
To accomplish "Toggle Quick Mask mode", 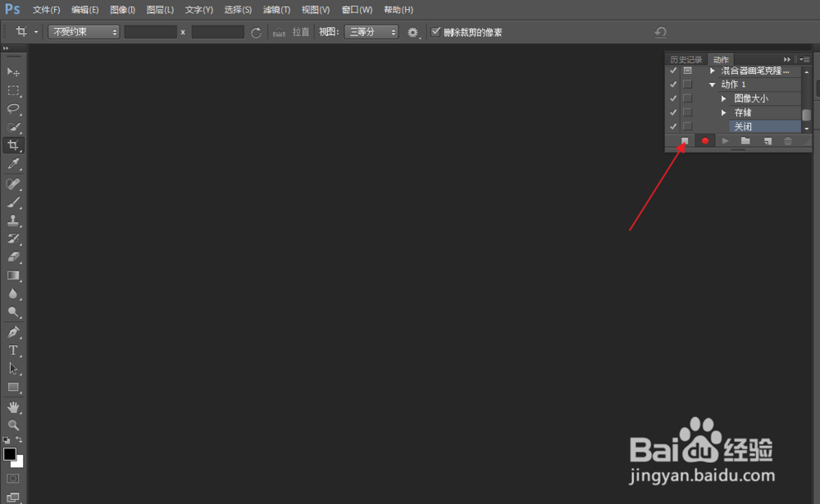I will pyautogui.click(x=13, y=479).
